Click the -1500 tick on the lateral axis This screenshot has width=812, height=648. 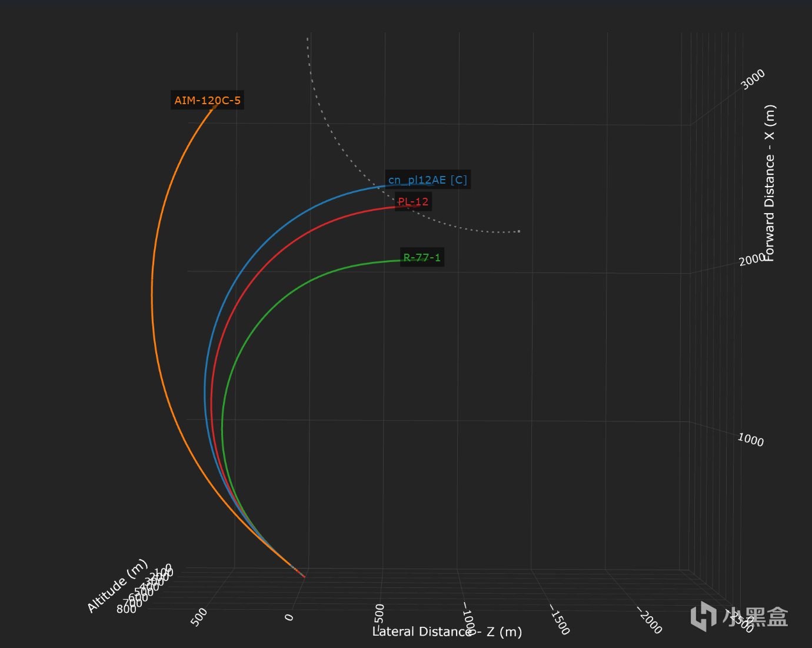(x=559, y=620)
